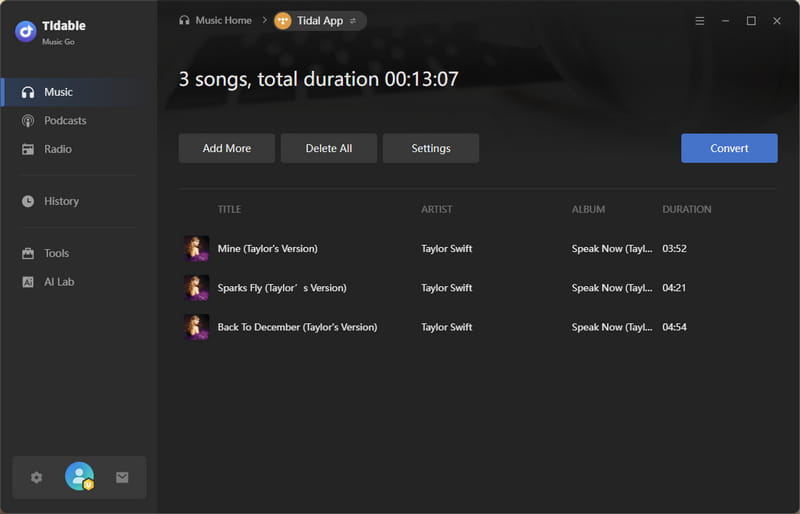800x514 pixels.
Task: Click the '3 songs, total duration' heading
Action: click(318, 79)
